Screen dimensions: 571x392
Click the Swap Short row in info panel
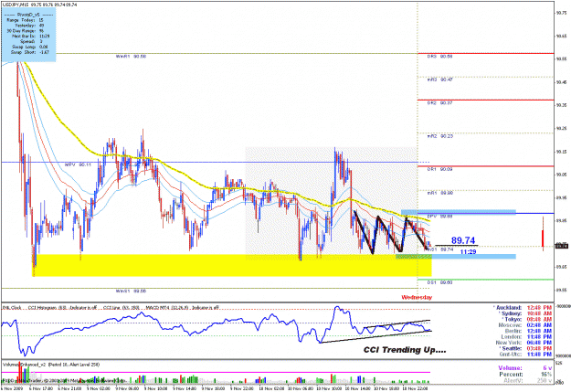30,52
